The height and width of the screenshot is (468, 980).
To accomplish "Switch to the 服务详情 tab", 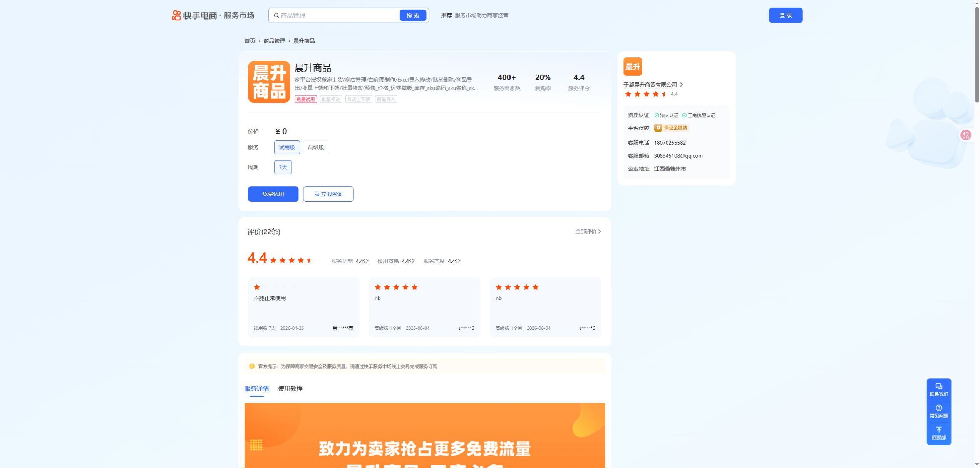I will (x=256, y=389).
